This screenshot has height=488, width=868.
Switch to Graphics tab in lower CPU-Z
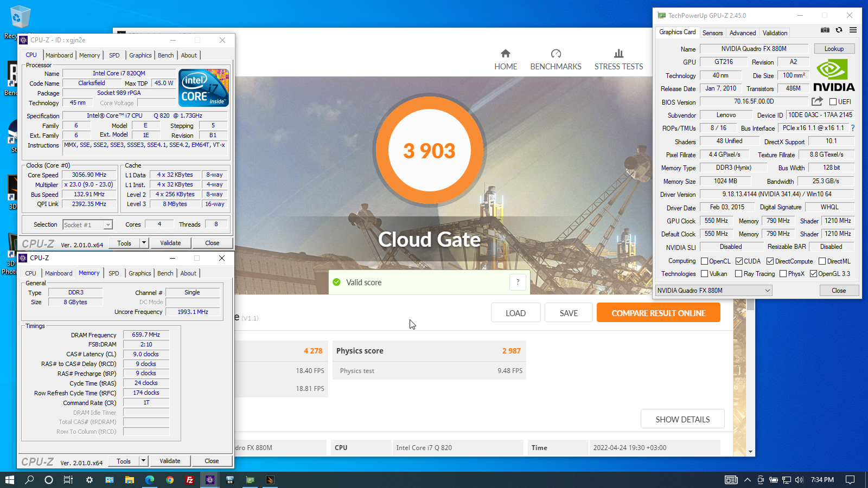140,273
